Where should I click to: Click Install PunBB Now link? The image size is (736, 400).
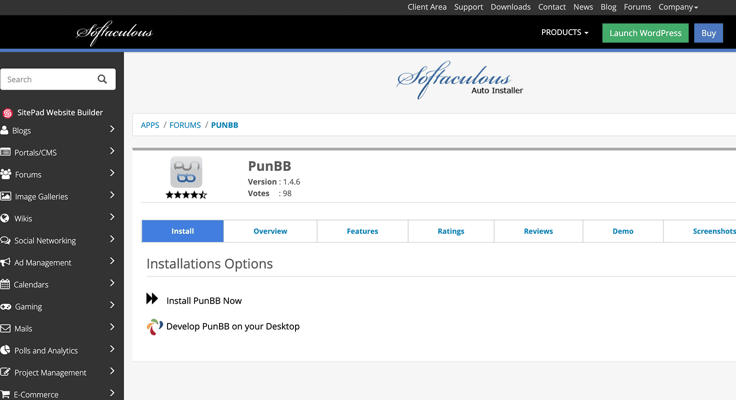(x=204, y=300)
